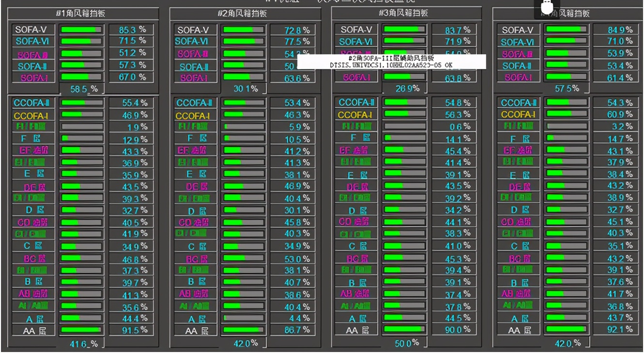
Task: Select the 90.0% AA层 value in #3 panel
Action: (458, 330)
